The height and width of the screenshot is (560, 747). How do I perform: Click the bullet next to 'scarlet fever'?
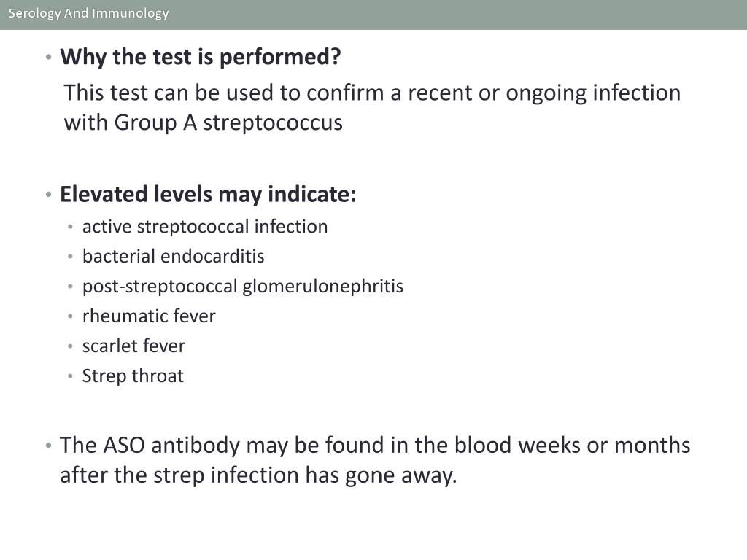[70, 346]
